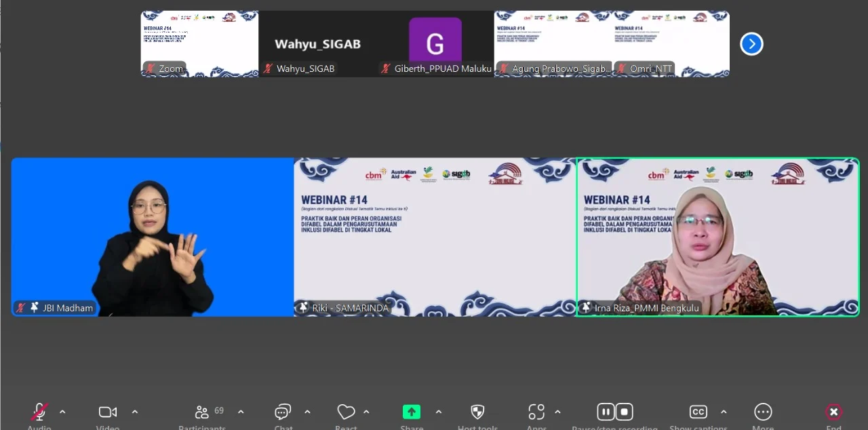
Task: Toggle the camera with the Video icon
Action: [107, 412]
